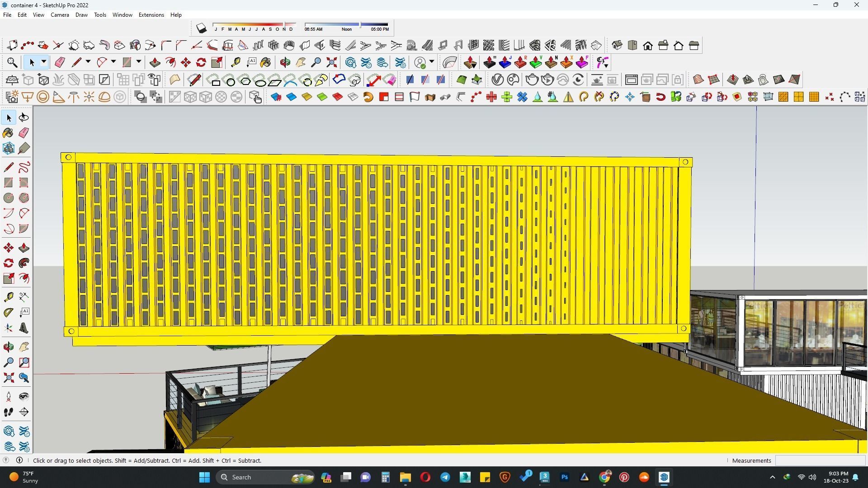Select the Eraser tool in left toolbar
The width and height of the screenshot is (868, 488).
(24, 132)
